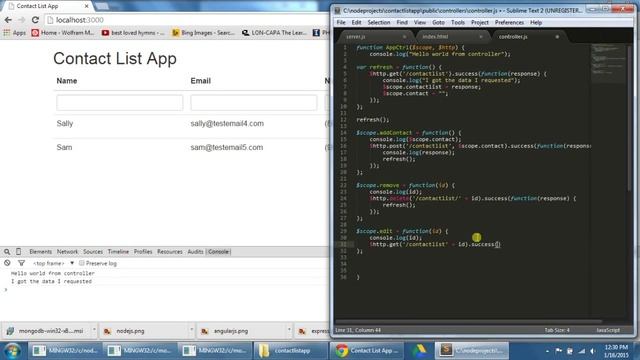Image resolution: width=640 pixels, height=360 pixels.
Task: Switch to DevTools Sources tab
Action: (93, 252)
